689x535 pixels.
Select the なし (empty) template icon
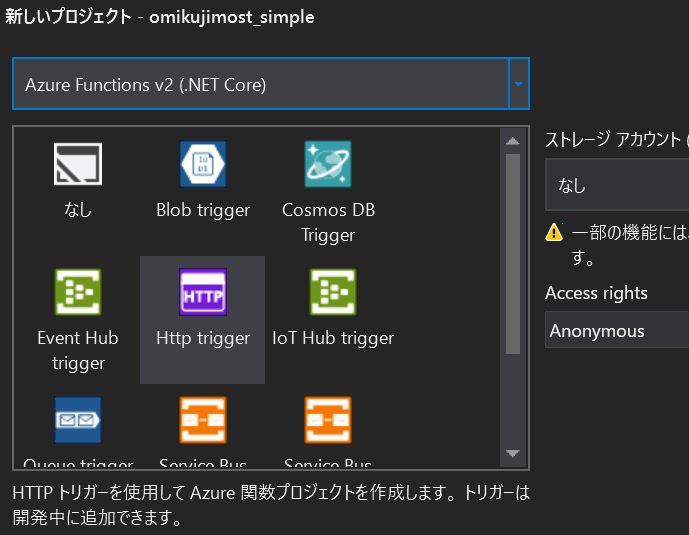click(x=78, y=164)
